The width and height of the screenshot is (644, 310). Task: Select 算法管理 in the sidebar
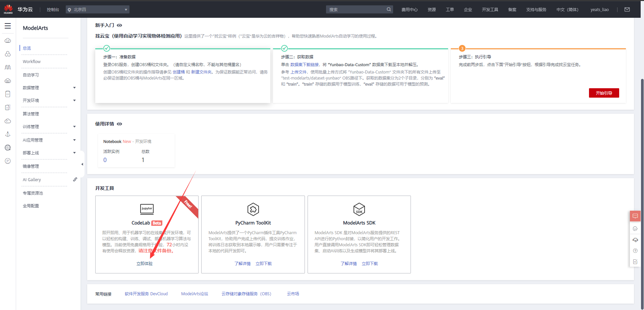pyautogui.click(x=31, y=114)
